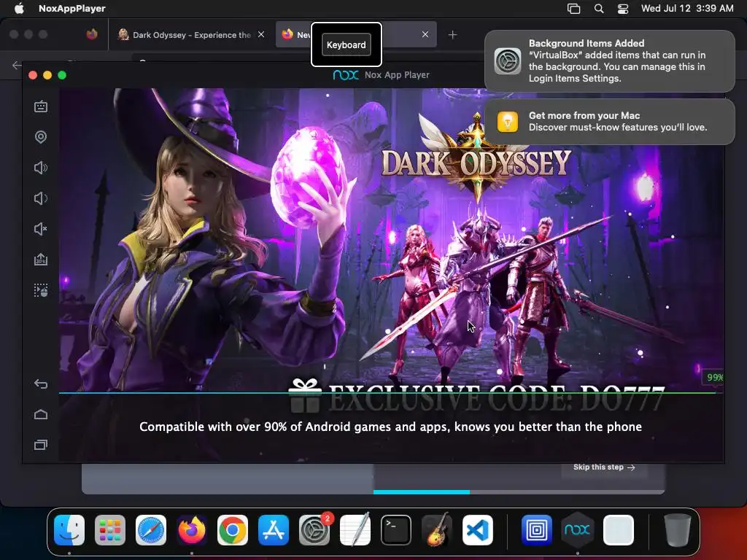Click the Keyboard tooltip button
Screen dimensions: 747x560
tap(347, 44)
